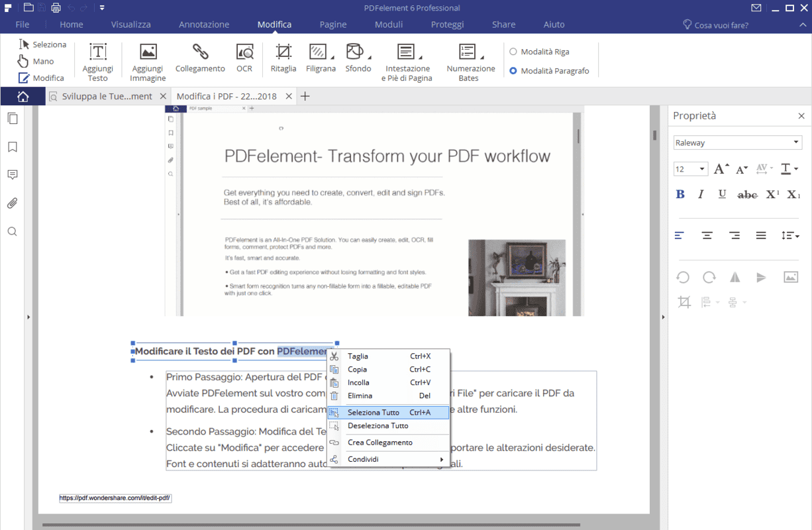Align text left
This screenshot has width=812, height=530.
[x=680, y=235]
